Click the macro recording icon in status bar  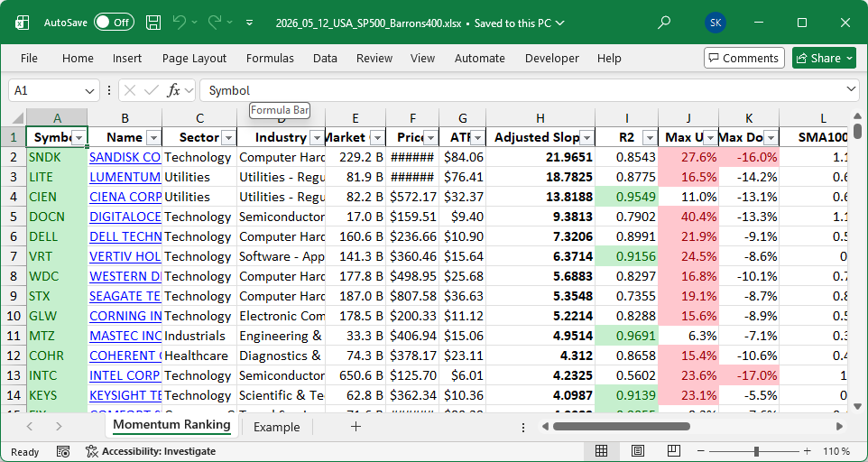(x=63, y=451)
